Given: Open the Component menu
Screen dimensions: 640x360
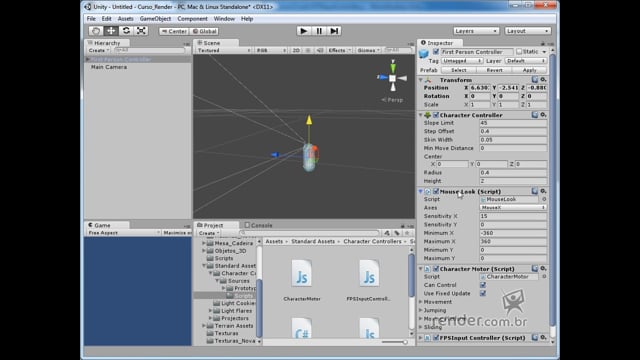Looking at the screenshot, I should coord(192,19).
